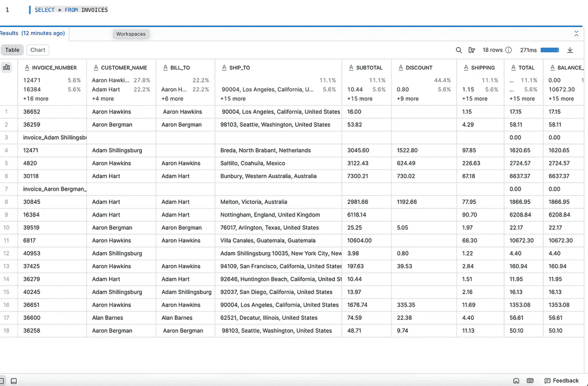Collapse the results panel with the top-right chevron
The width and height of the screenshot is (588, 386).
[576, 33]
